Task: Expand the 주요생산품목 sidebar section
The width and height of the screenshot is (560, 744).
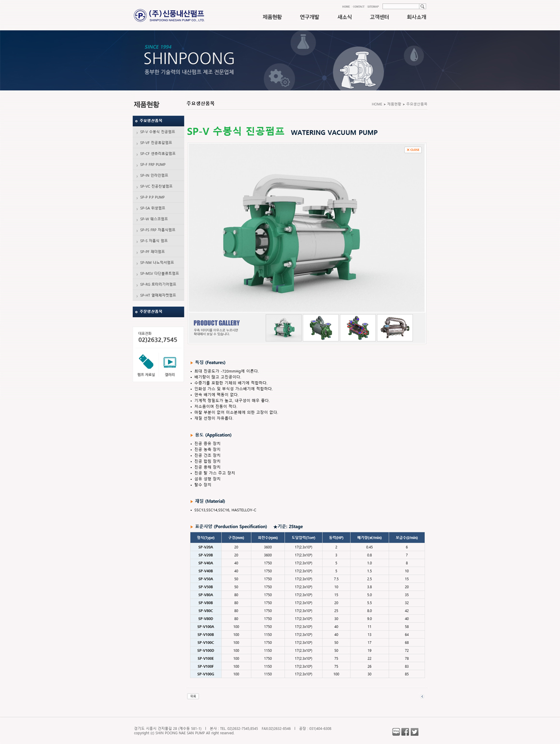Action: 158,121
